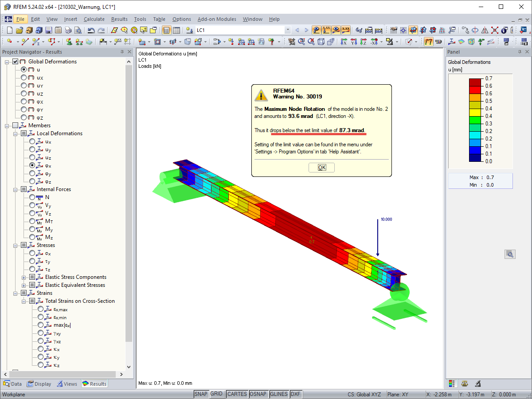The image size is (532, 399).
Task: Expand Elastic Stress Components node
Action: (x=23, y=277)
